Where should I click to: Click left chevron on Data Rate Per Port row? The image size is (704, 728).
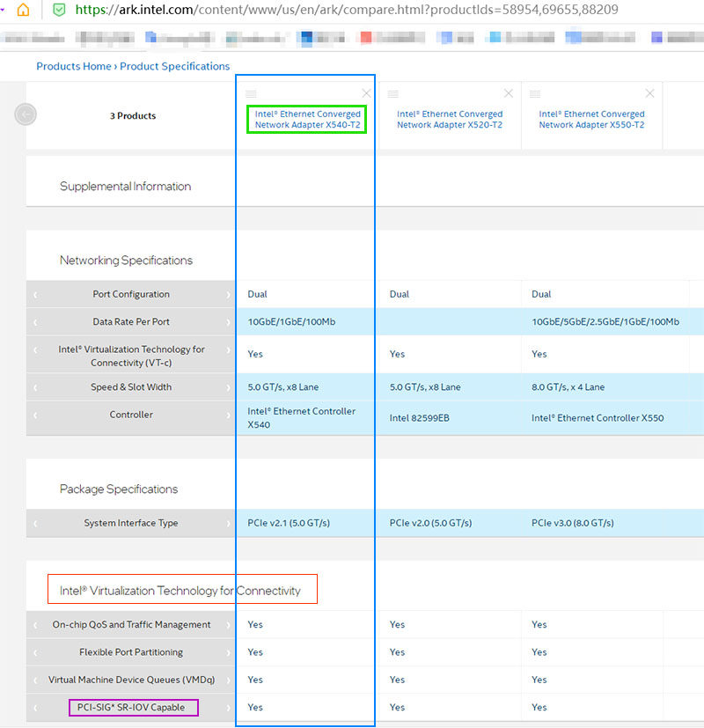point(35,322)
